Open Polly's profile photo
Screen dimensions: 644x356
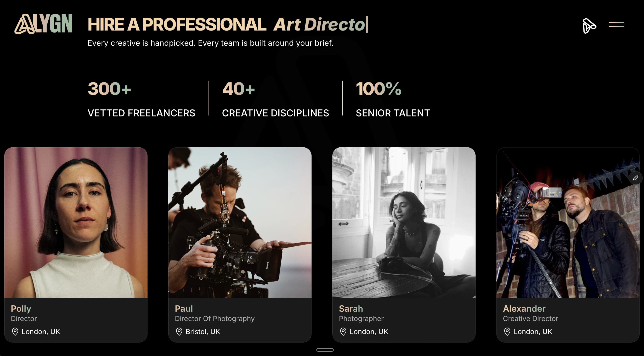76,222
